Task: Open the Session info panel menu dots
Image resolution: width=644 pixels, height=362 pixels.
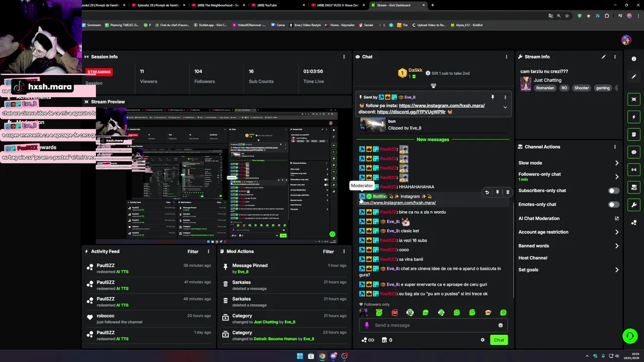Action: click(344, 57)
